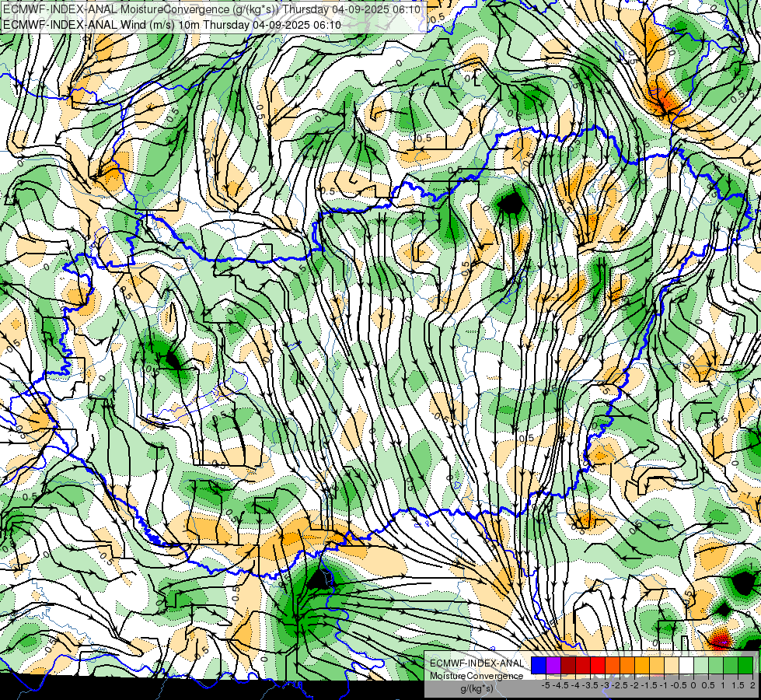Click the legend tick value 2
Viewport: 761px width, 700px height.
click(752, 685)
